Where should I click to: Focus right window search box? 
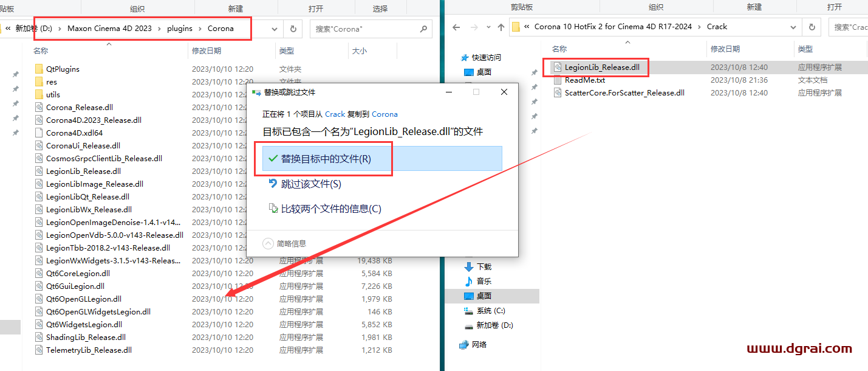848,27
